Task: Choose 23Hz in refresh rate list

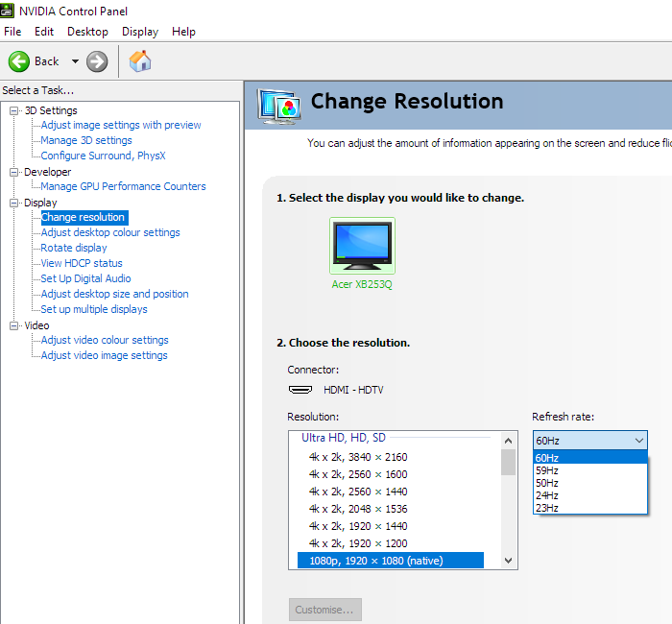Action: coord(590,508)
